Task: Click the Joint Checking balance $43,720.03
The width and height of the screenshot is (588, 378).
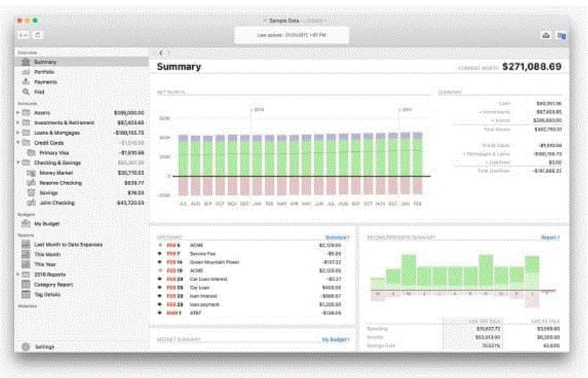Action: [131, 203]
